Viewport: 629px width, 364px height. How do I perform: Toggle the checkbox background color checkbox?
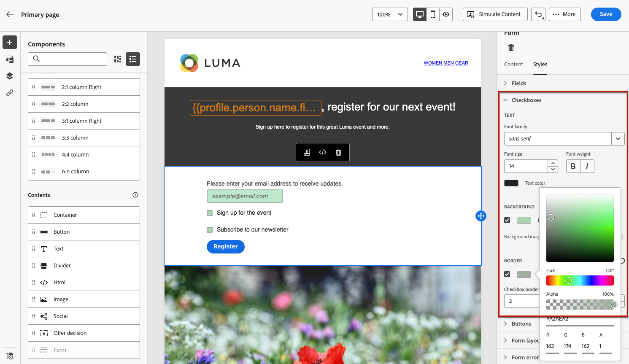(507, 220)
